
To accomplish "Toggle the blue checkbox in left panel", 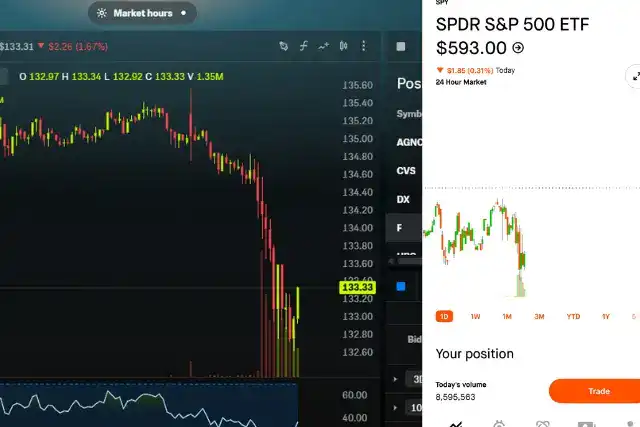I will [x=401, y=287].
